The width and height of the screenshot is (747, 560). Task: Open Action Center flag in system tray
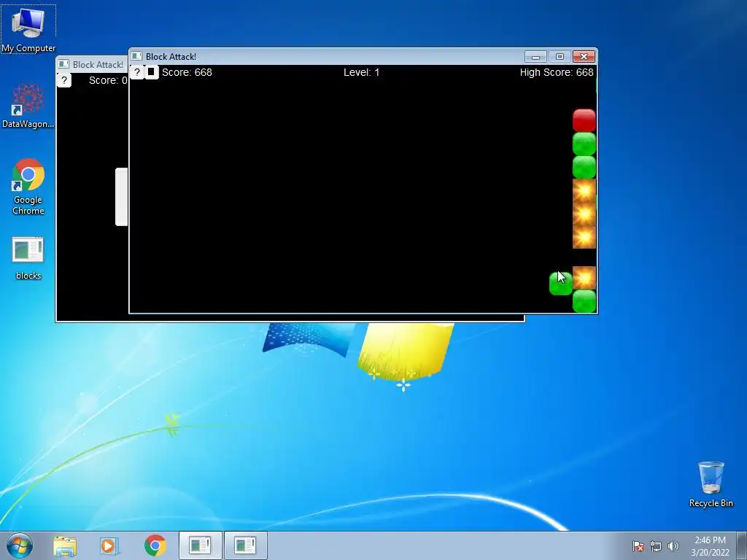point(638,546)
